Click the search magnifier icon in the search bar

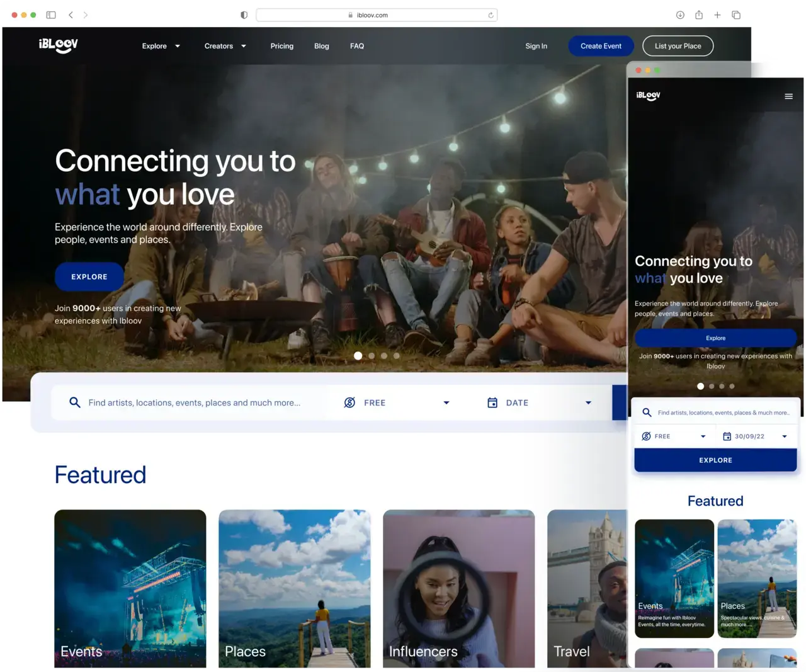74,402
